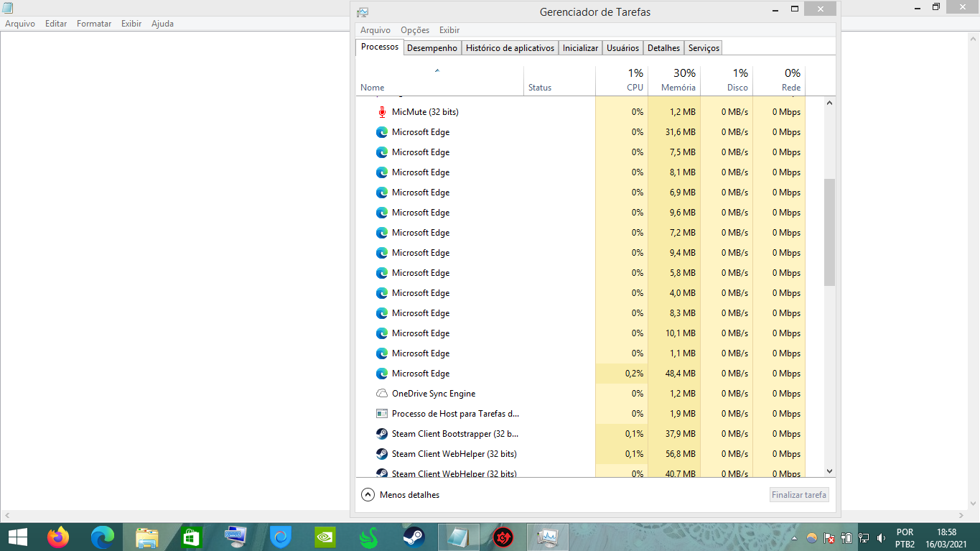Select the Steam Client Bootstrapper row text
This screenshot has width=980, height=551.
coord(455,434)
